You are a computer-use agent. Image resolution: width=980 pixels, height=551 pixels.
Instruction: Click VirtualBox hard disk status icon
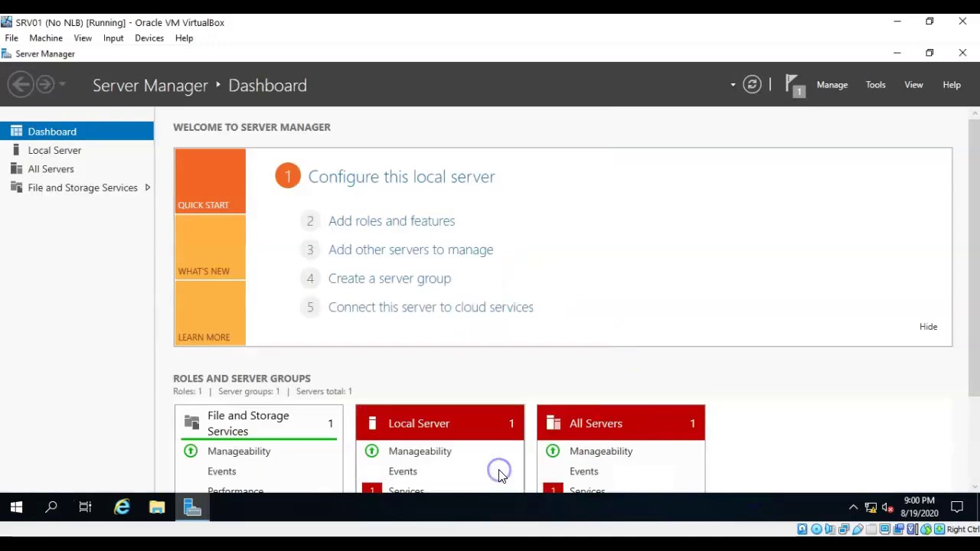802,530
